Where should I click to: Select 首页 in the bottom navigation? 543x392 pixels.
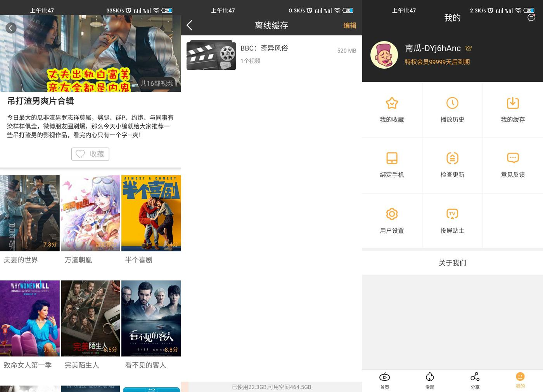click(384, 380)
